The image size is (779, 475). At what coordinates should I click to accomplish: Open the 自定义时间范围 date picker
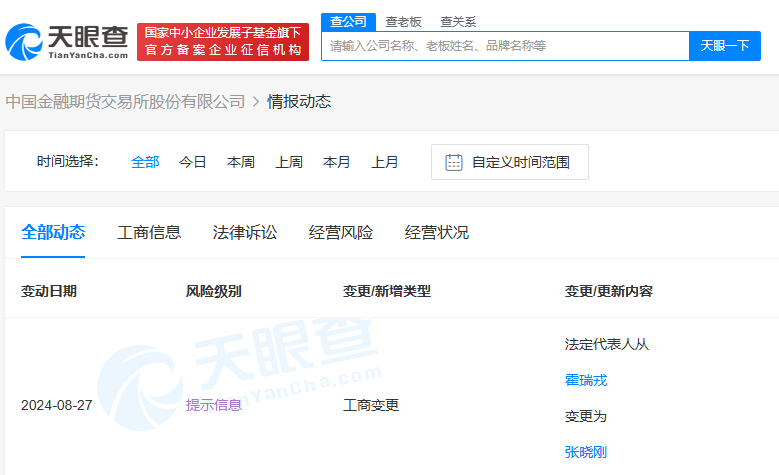click(x=510, y=162)
